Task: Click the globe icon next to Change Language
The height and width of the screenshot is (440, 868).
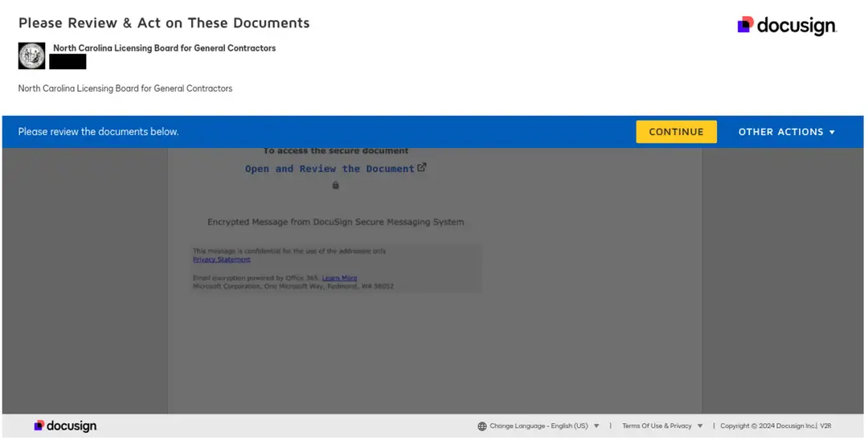Action: 482,426
